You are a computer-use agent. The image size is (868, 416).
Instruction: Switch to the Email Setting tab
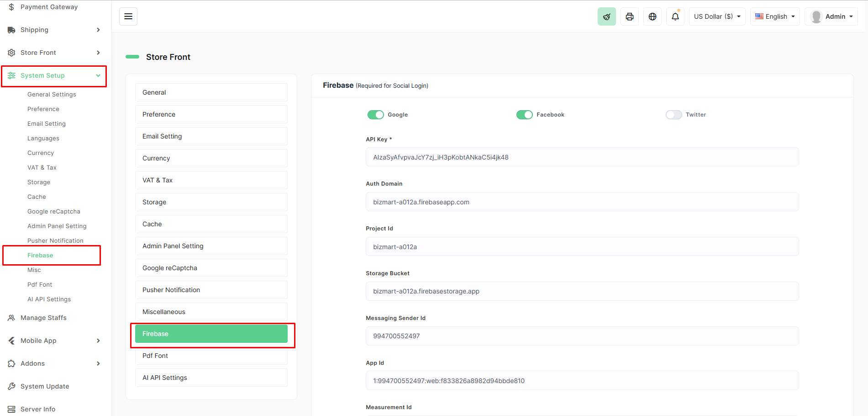click(x=211, y=136)
